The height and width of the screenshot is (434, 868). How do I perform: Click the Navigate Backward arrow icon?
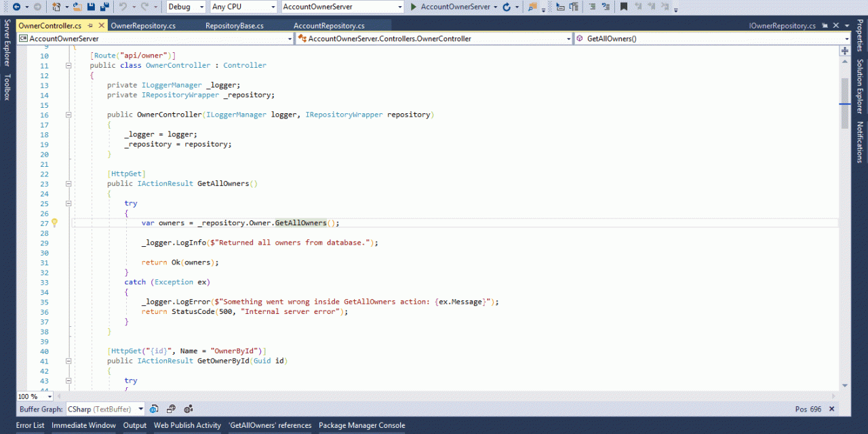coord(16,7)
